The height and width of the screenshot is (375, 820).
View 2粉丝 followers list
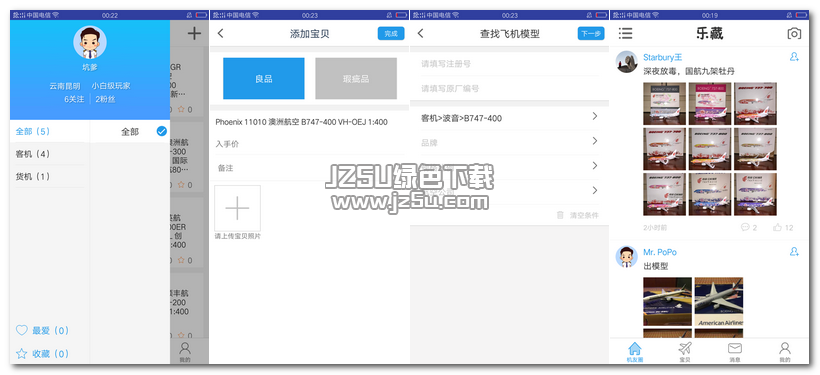pyautogui.click(x=105, y=98)
